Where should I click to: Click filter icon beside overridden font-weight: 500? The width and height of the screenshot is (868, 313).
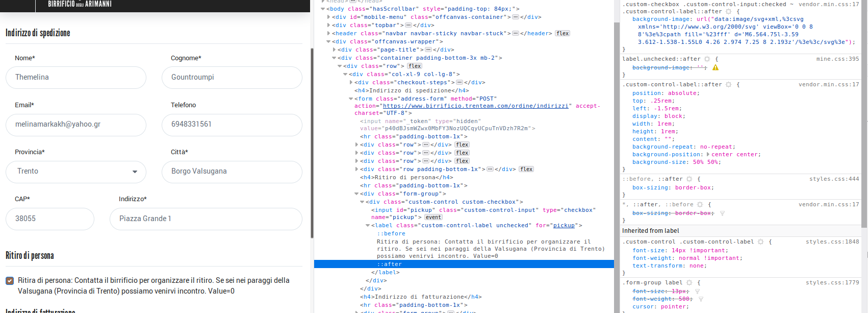tap(701, 299)
